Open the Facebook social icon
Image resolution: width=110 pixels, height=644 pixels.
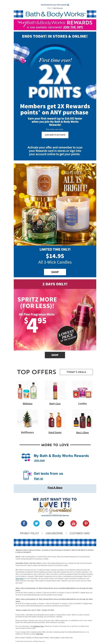pyautogui.click(x=24, y=523)
